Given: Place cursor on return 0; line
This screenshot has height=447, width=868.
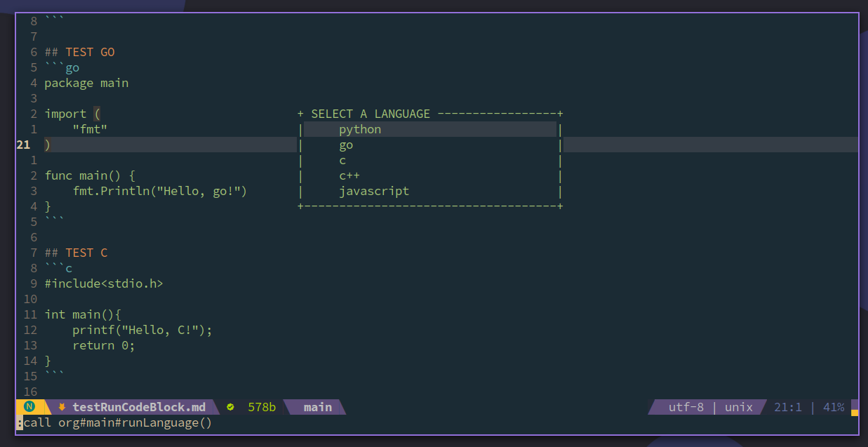Looking at the screenshot, I should 104,345.
